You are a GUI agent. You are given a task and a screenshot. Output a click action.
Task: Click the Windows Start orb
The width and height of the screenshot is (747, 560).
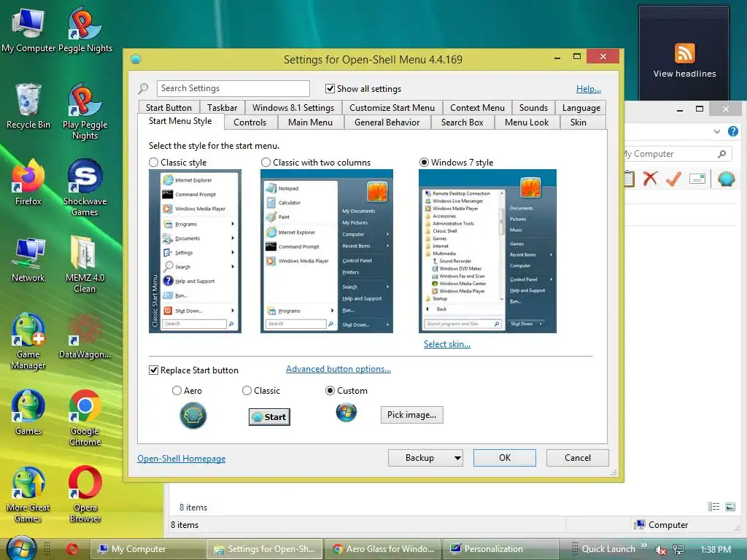(x=21, y=548)
